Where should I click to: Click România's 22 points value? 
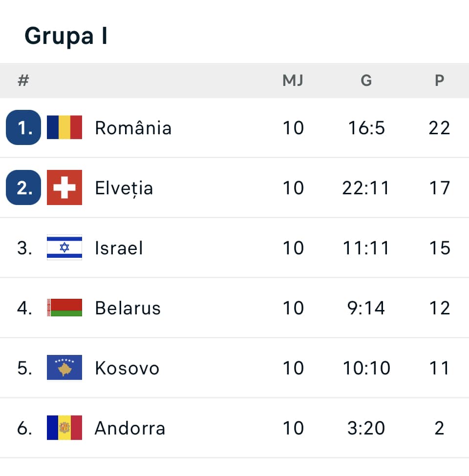[439, 128]
